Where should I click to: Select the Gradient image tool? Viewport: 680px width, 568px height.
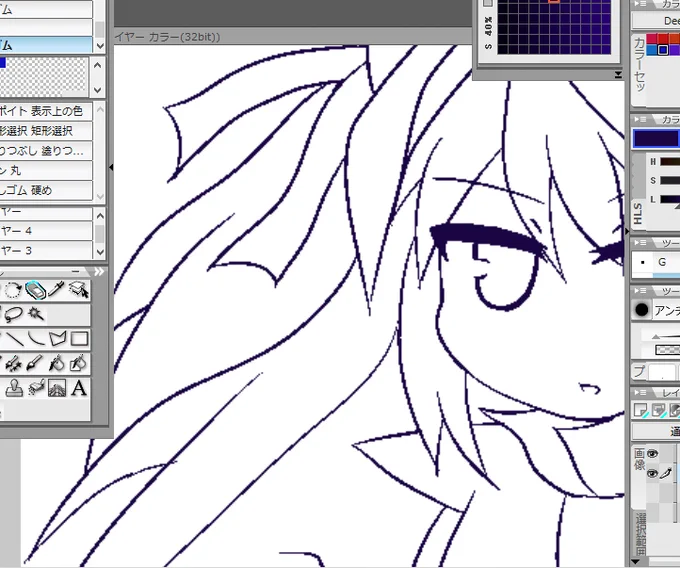tap(57, 388)
